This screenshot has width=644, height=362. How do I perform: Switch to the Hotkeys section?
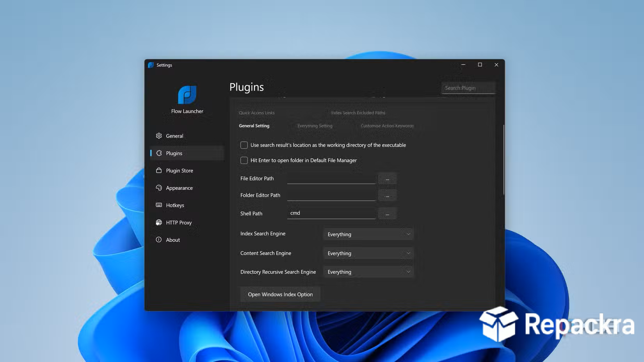(187, 205)
